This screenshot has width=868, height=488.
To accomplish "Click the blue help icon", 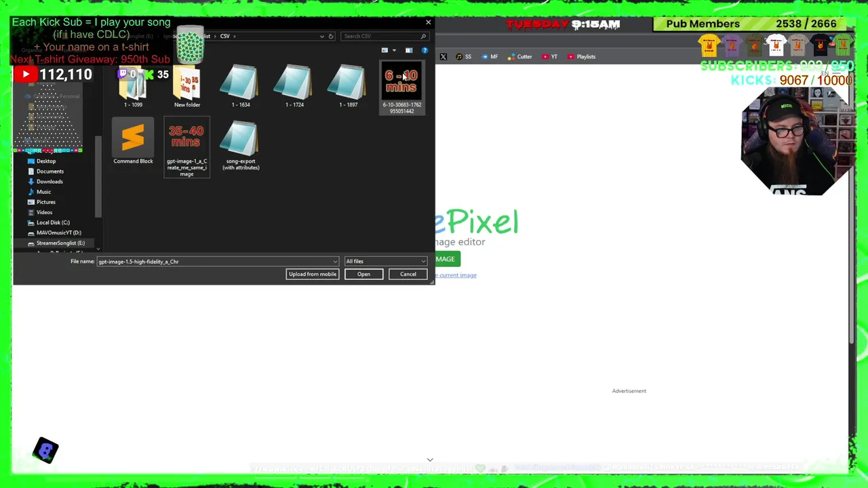I will pos(425,51).
